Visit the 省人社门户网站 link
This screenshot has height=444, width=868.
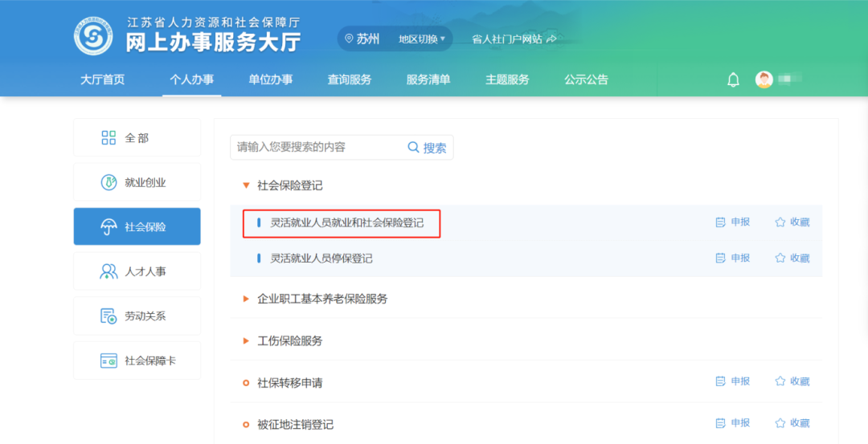coord(514,39)
